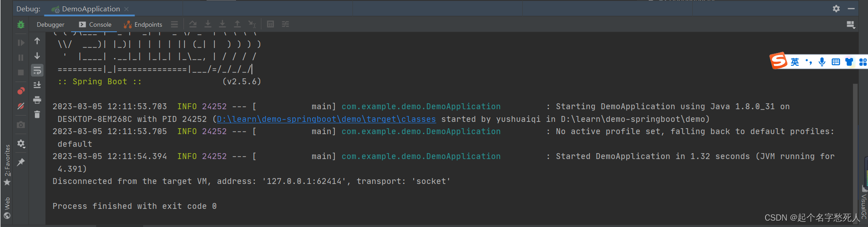The height and width of the screenshot is (227, 868).
Task: Toggle Scroll to End icon
Action: click(x=37, y=85)
